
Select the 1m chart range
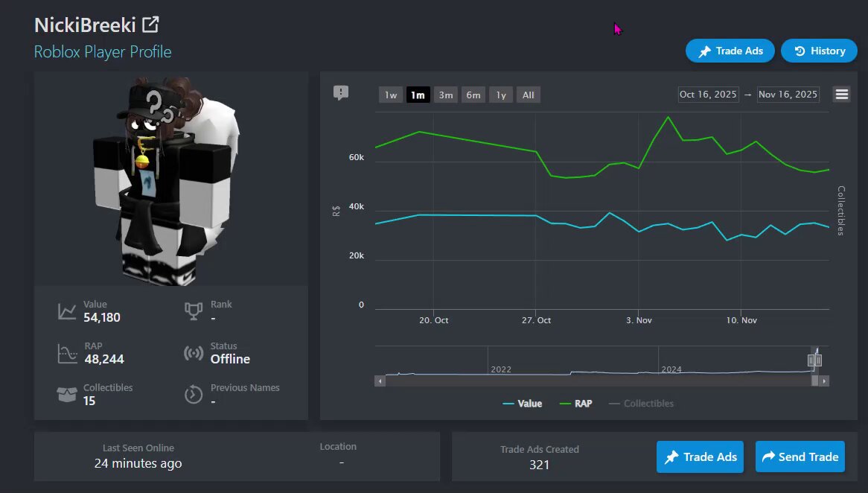pyautogui.click(x=418, y=95)
